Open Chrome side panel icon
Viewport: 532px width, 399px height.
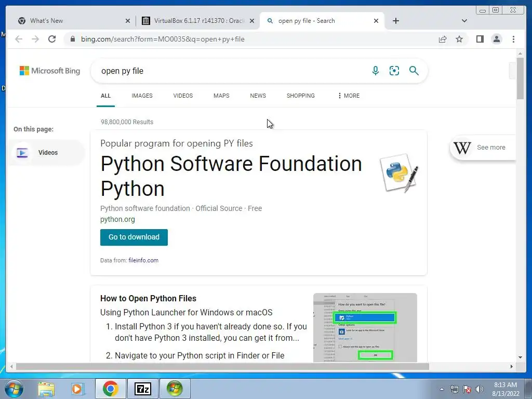coord(480,39)
